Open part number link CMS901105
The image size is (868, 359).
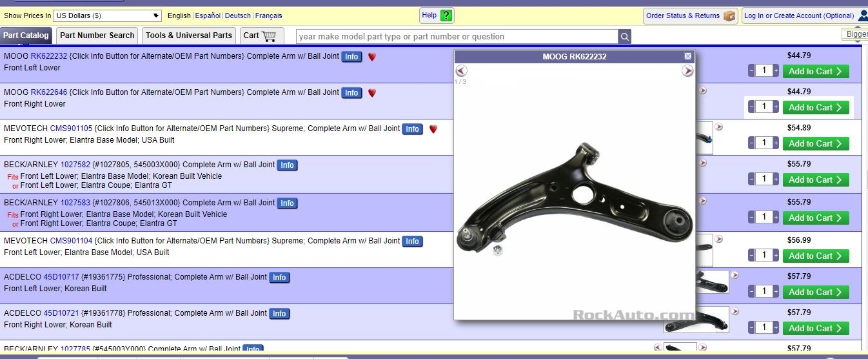(71, 128)
